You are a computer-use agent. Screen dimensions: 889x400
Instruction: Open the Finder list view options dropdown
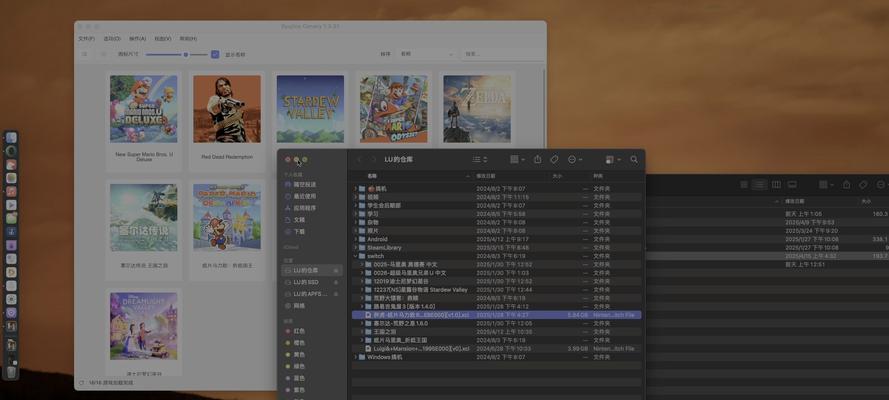(x=479, y=159)
